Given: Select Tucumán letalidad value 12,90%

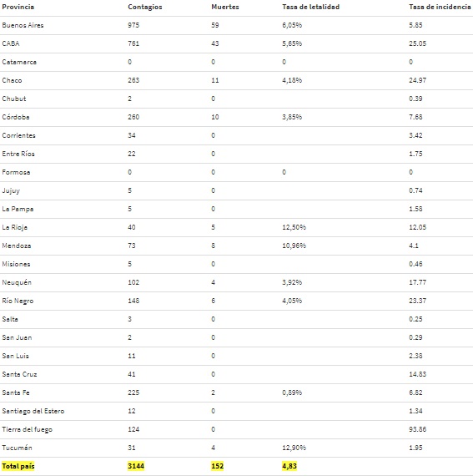Looking at the screenshot, I should coord(294,448).
